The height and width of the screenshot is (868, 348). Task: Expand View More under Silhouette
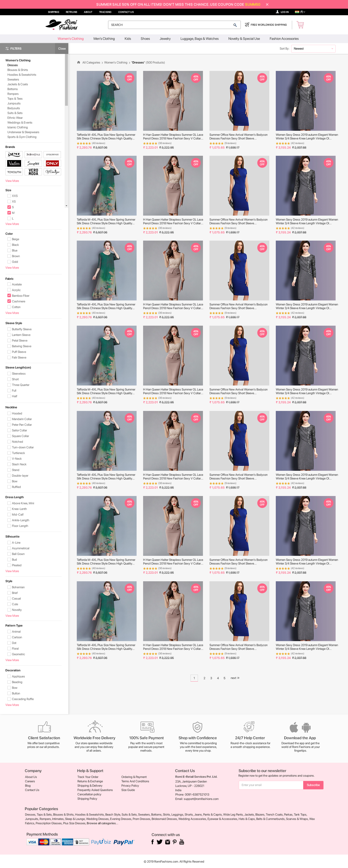(x=12, y=571)
